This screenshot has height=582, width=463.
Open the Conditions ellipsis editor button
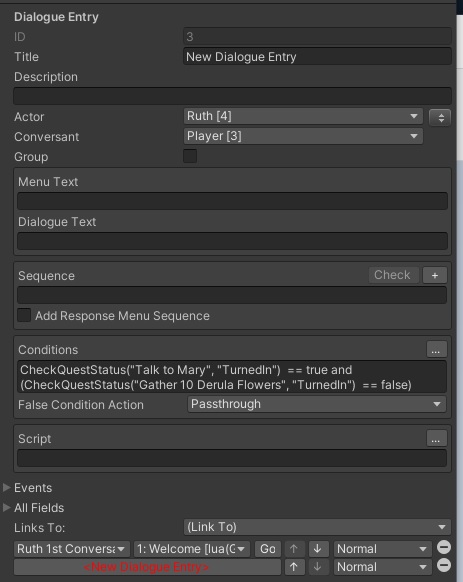(436, 350)
